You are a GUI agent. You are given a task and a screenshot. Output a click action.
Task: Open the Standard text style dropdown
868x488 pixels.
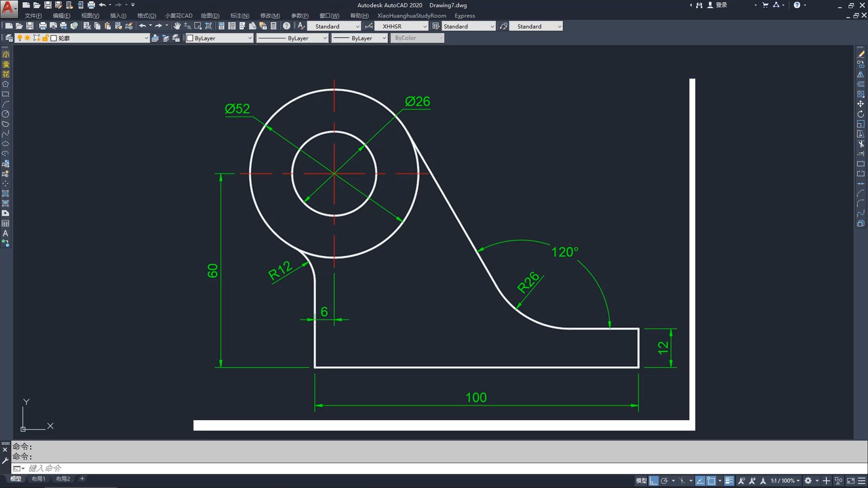[334, 26]
